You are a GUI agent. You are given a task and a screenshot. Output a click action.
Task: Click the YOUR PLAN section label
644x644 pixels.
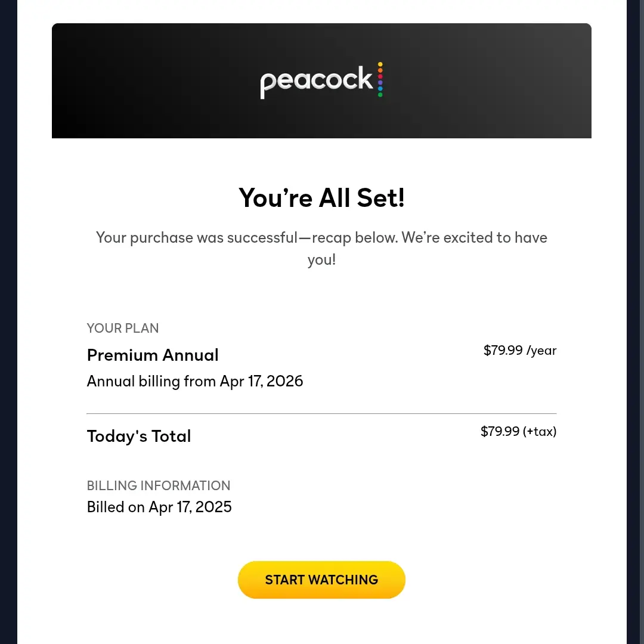(122, 328)
